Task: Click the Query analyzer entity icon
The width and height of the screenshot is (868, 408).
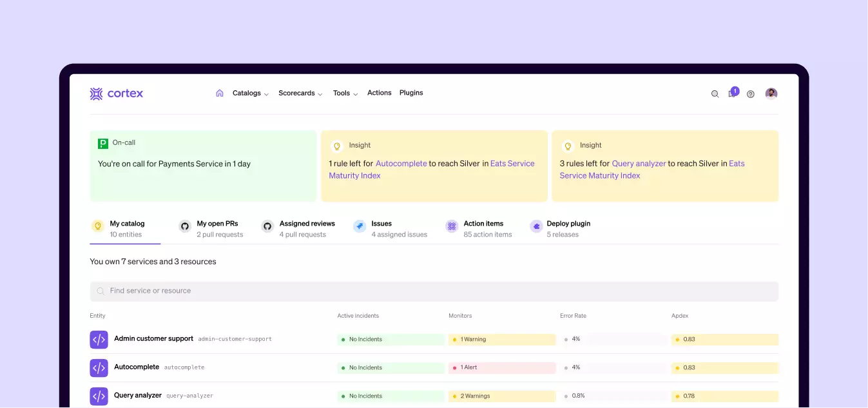Action: [x=99, y=396]
